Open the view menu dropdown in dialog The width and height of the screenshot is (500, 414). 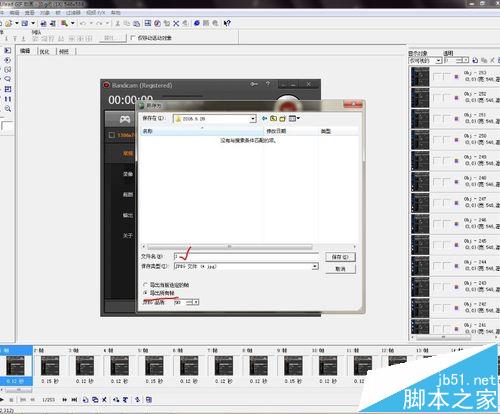(x=294, y=118)
